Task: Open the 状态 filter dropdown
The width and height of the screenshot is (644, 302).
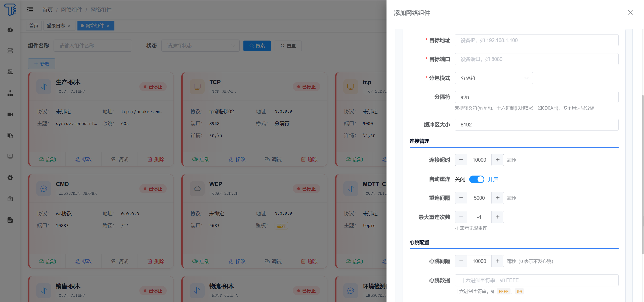Action: 200,46
